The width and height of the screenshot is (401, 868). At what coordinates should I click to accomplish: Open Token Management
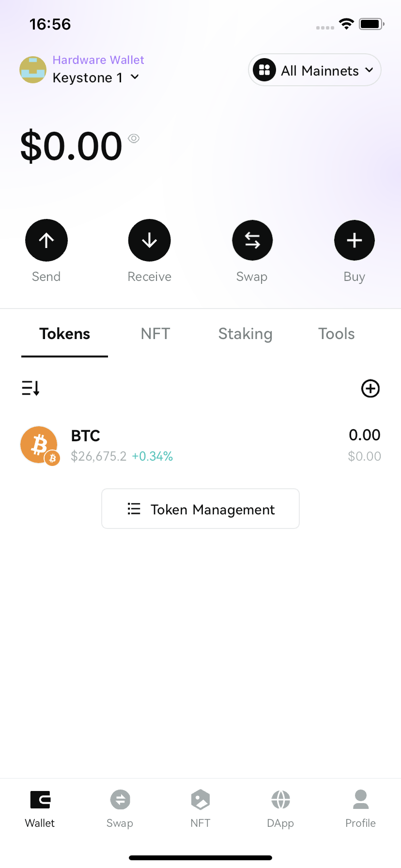pyautogui.click(x=200, y=509)
